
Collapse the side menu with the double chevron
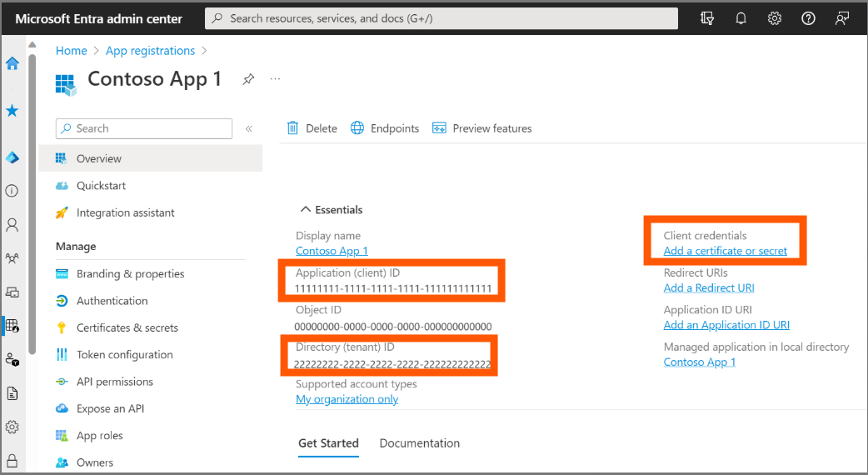click(x=249, y=128)
